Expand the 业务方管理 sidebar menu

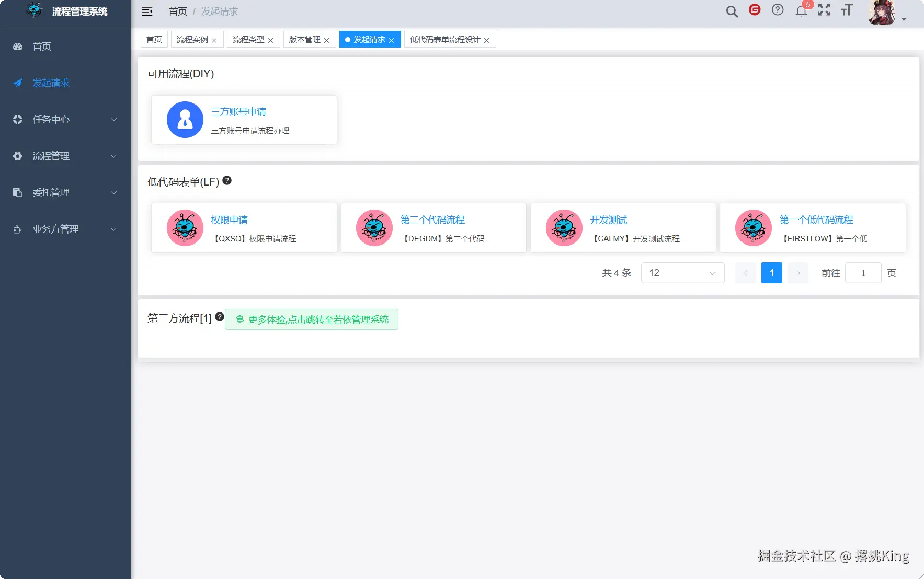pos(65,229)
